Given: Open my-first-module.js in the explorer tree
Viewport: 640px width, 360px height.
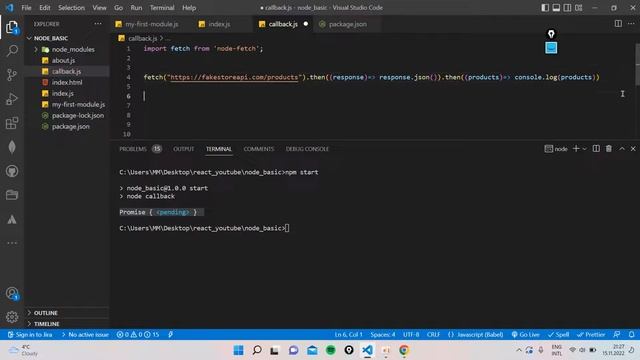Looking at the screenshot, I should [x=67, y=104].
